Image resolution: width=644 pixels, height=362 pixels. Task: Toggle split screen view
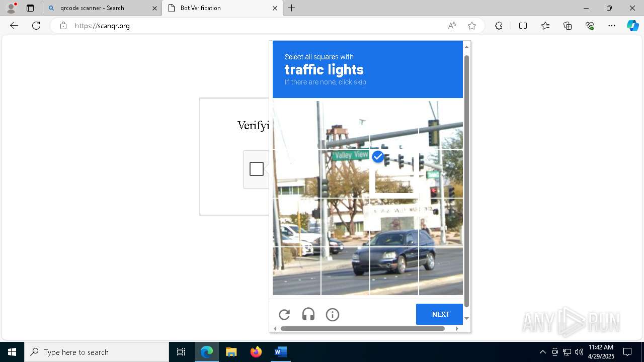click(523, 26)
